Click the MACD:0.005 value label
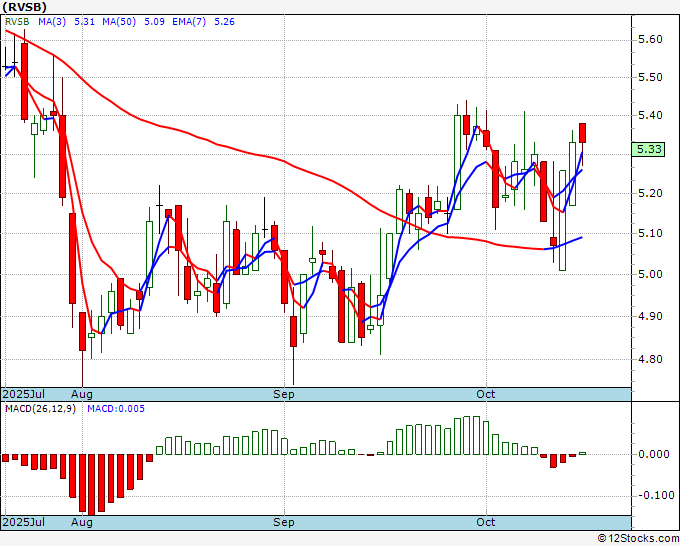This screenshot has height=546, width=680. pyautogui.click(x=116, y=409)
